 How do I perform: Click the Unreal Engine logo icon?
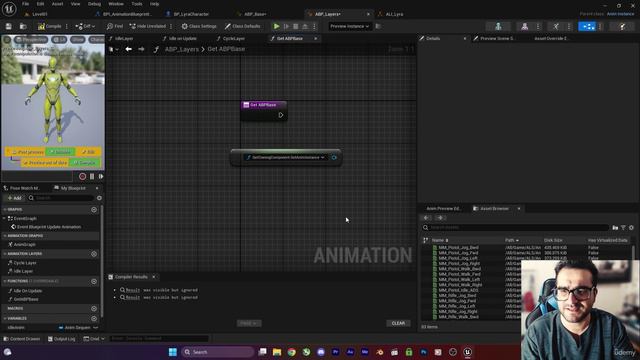9,8
